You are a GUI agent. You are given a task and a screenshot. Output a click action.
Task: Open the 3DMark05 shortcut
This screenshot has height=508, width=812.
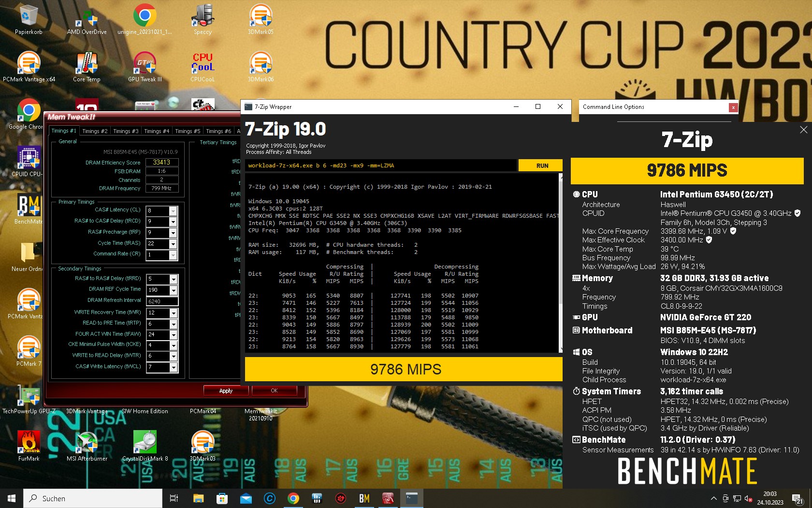coord(261,19)
